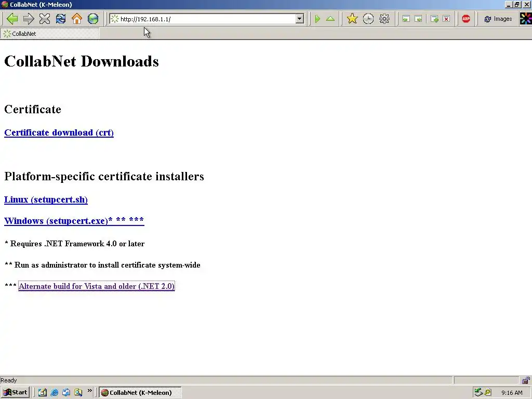Viewport: 532px width, 399px height.
Task: Click the K-Meleon throbber logo icon
Action: coord(526,19)
